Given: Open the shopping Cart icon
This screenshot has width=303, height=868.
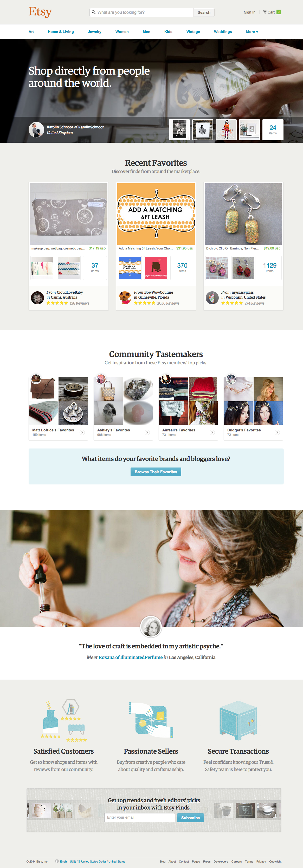Looking at the screenshot, I should pyautogui.click(x=265, y=12).
